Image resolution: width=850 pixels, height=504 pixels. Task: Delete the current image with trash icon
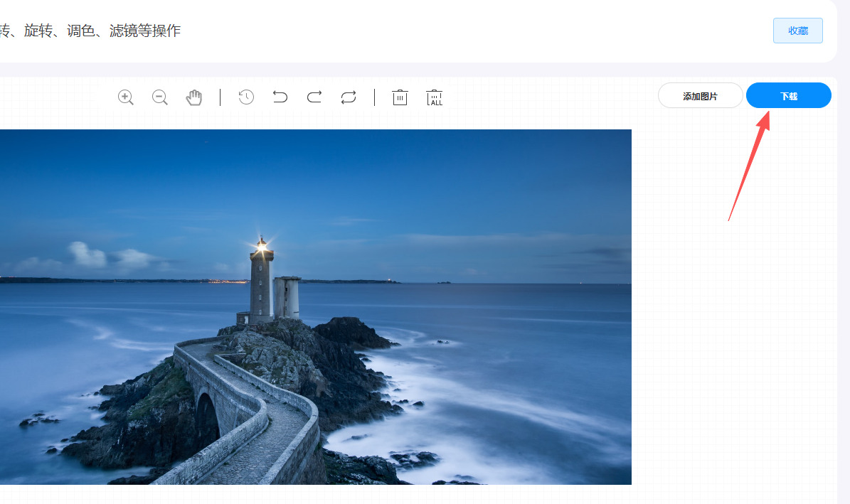[400, 97]
